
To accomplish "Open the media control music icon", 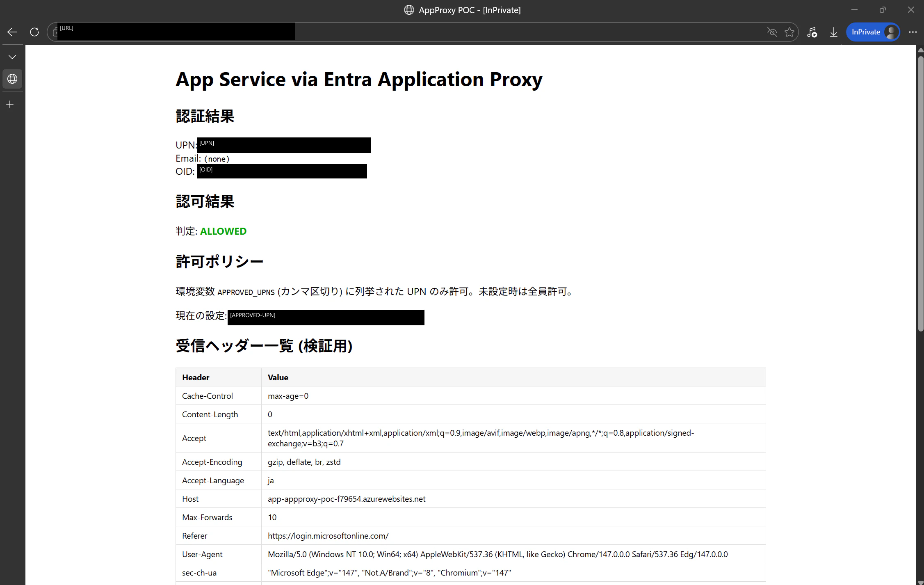I will pos(812,32).
